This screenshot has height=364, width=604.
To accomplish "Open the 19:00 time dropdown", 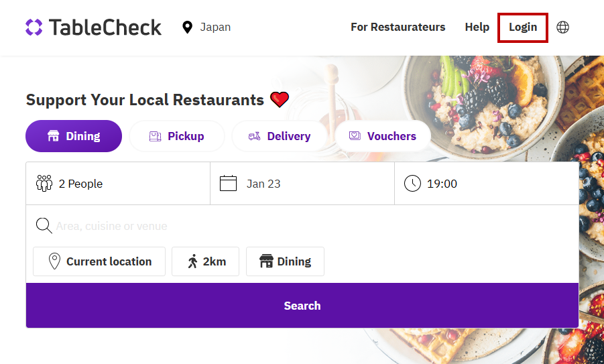I will pos(486,184).
